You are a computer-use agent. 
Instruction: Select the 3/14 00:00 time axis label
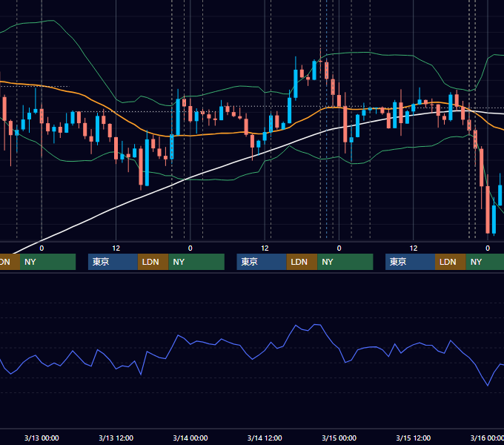[190, 438]
